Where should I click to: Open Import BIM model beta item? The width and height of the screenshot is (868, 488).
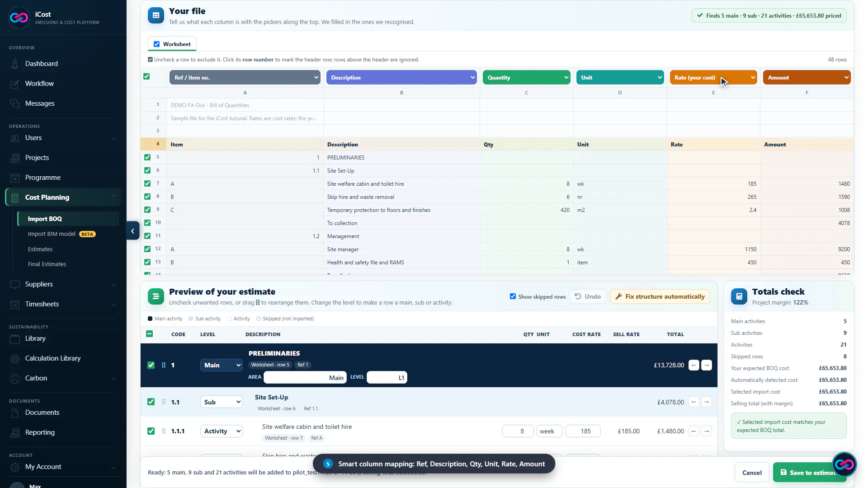(61, 234)
